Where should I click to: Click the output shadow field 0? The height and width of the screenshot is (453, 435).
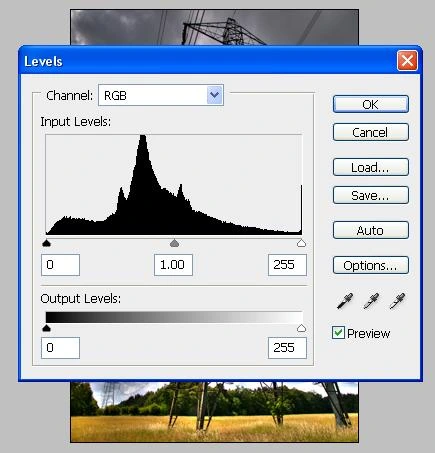click(60, 348)
